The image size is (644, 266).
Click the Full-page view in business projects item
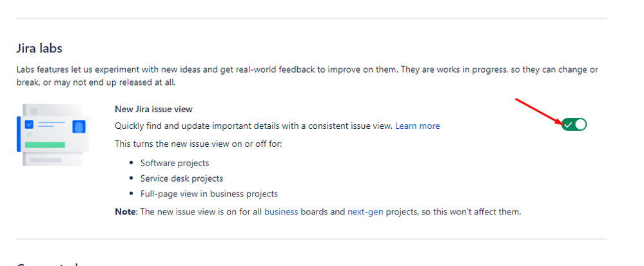click(209, 194)
